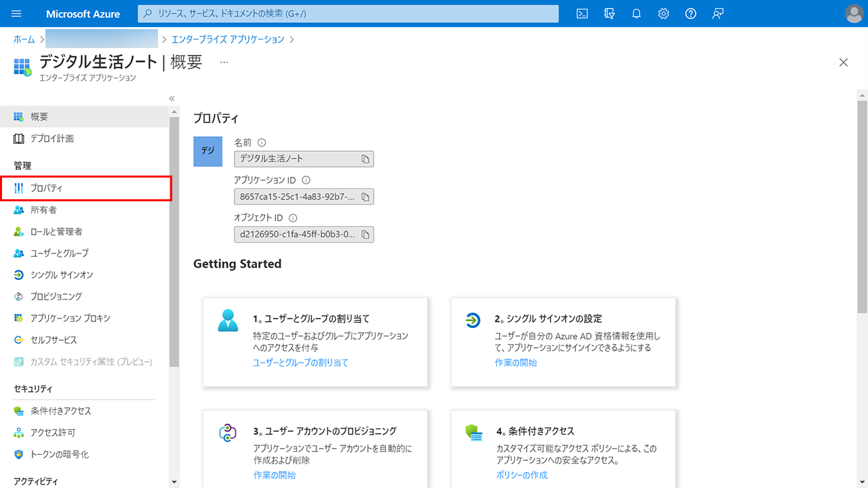Click the セキュリティ section label in sidebar
This screenshot has height=488, width=868.
point(33,389)
